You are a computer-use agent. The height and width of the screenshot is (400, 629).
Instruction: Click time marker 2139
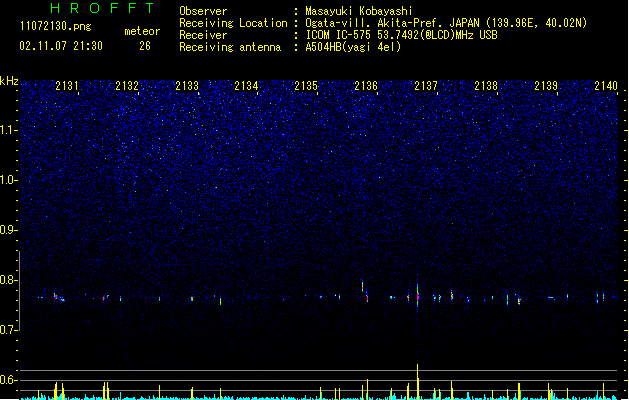[x=546, y=86]
